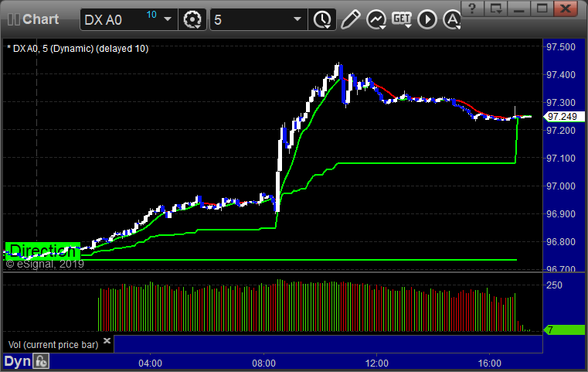Click the 97.300 price axis label
588x372 pixels.
pyautogui.click(x=561, y=103)
